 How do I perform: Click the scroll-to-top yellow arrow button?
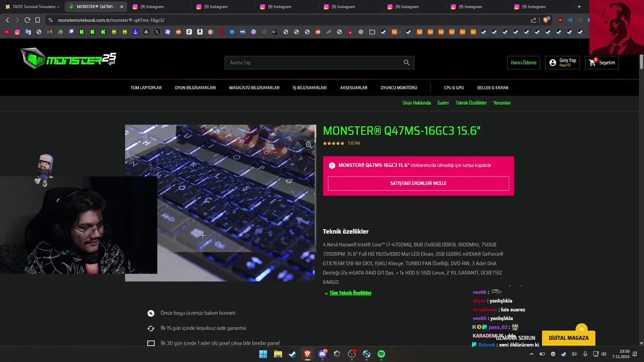[582, 329]
